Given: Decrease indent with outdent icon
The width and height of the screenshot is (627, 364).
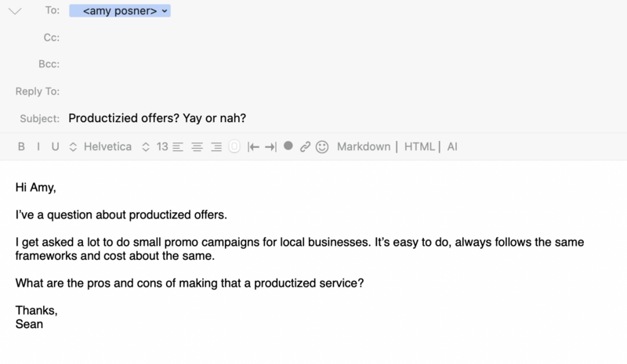Looking at the screenshot, I should click(x=253, y=147).
